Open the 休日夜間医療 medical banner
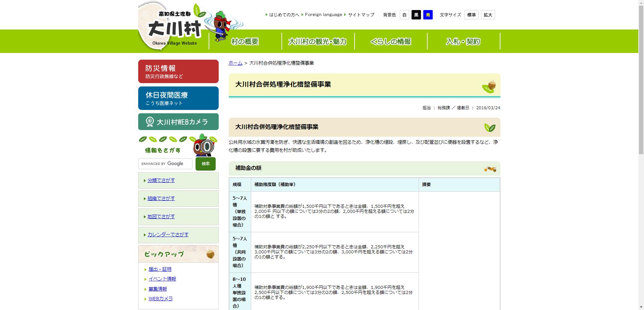Screen dimensions: 644x310 (178, 98)
